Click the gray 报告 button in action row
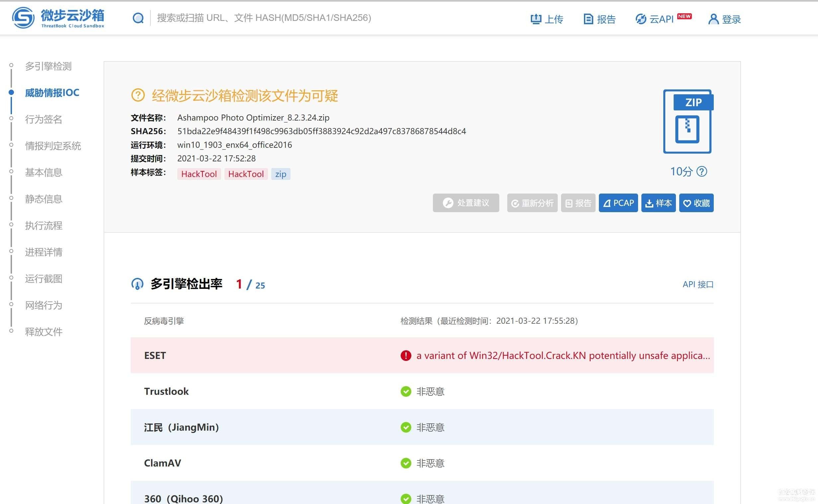Viewport: 818px width, 504px height. 578,203
